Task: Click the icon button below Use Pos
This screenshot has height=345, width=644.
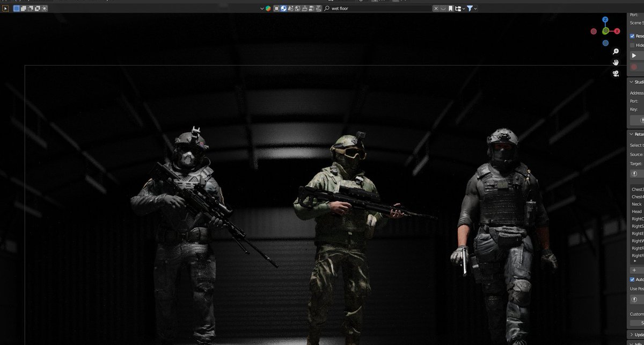Action: pos(637,299)
